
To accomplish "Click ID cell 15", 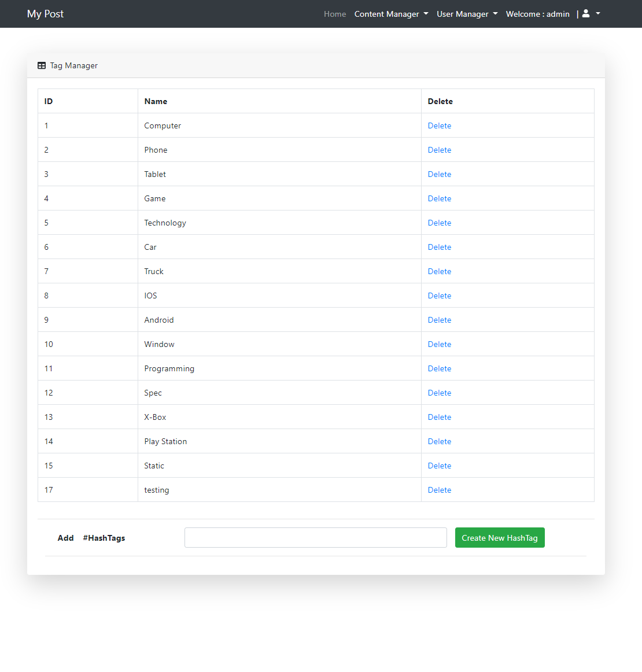I will pos(88,466).
